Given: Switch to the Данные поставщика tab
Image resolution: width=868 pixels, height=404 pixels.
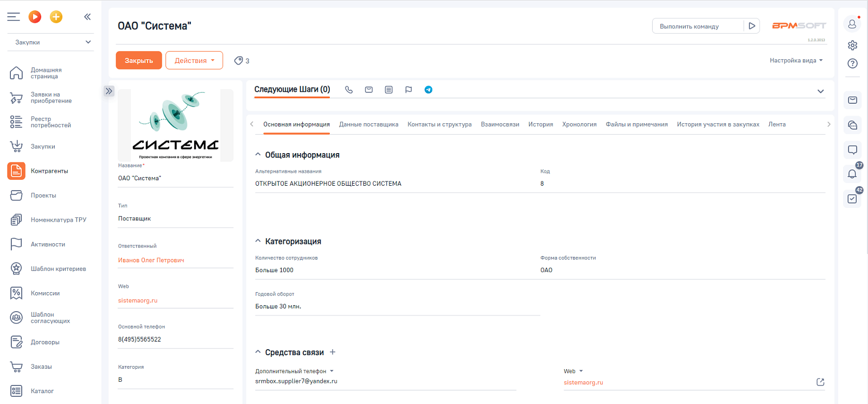Looking at the screenshot, I should pyautogui.click(x=368, y=124).
